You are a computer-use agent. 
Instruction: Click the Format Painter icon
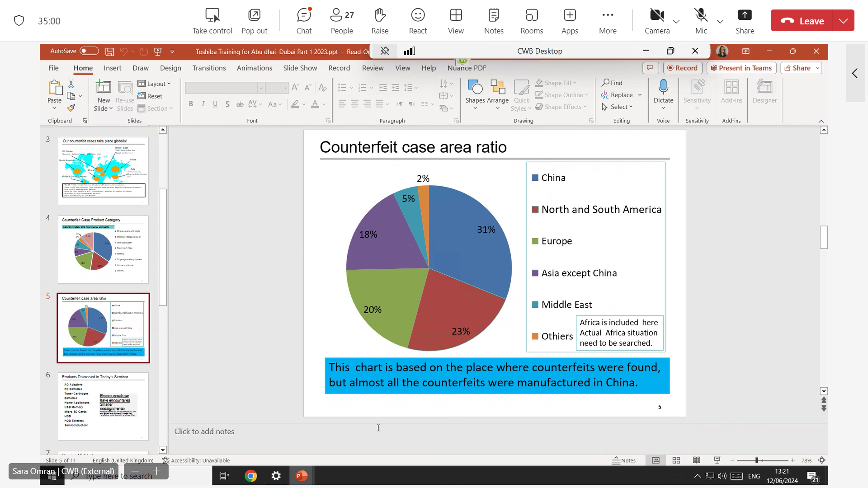tap(71, 108)
